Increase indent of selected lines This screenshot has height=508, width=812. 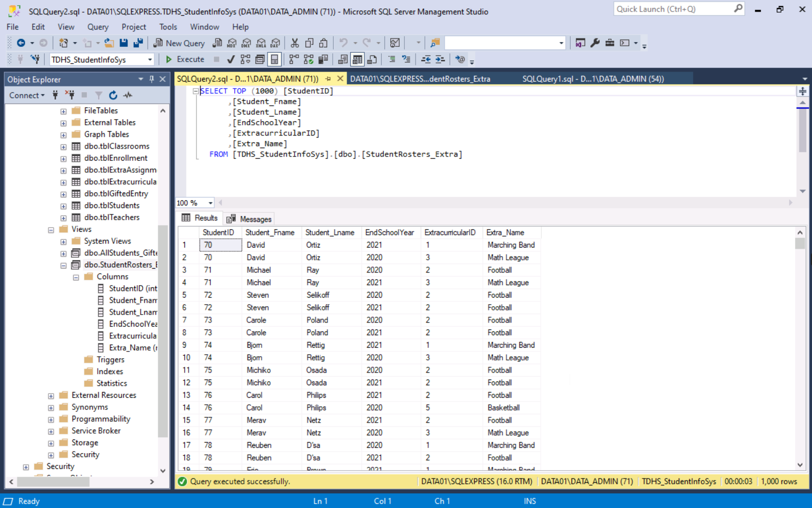(x=440, y=60)
